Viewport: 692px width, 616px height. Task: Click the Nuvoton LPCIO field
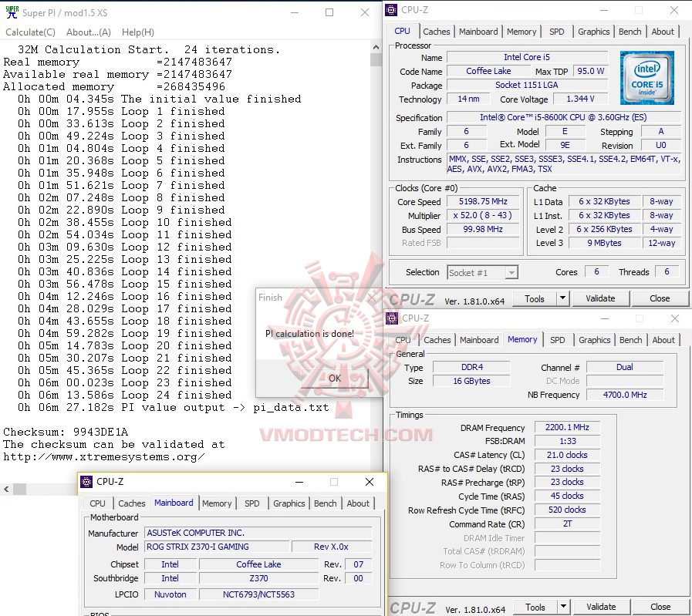tap(170, 594)
